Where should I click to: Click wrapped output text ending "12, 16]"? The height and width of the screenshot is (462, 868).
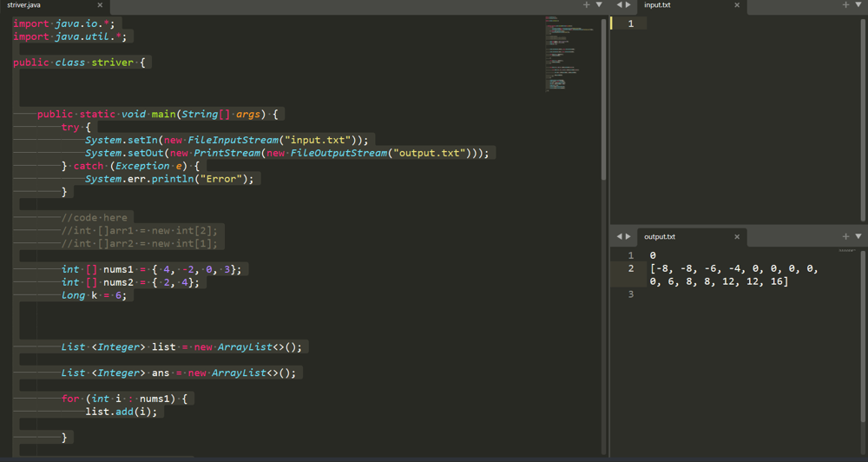click(719, 281)
